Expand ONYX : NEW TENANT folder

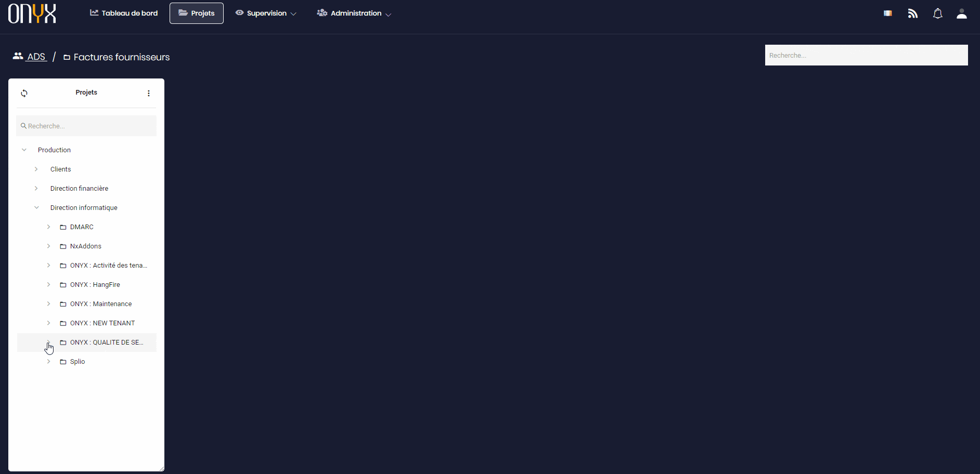(48, 323)
